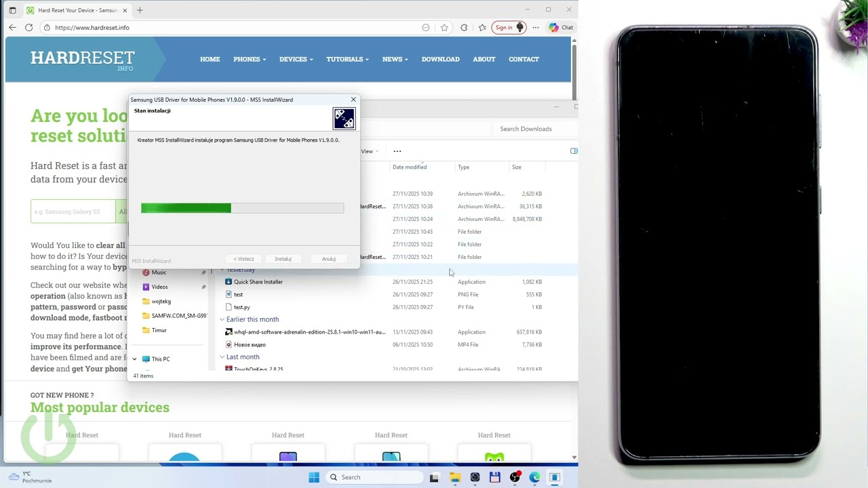Click the Wstecz button in installer
The height and width of the screenshot is (488, 868).
tap(243, 259)
